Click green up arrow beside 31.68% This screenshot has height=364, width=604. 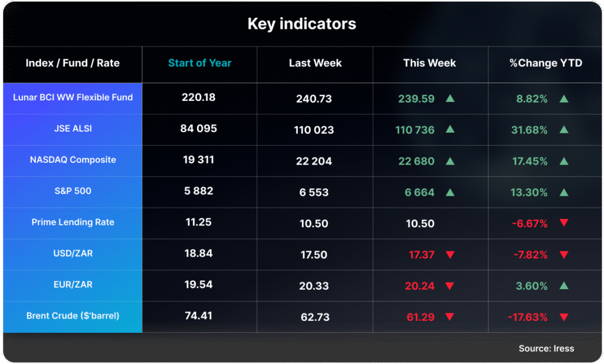point(563,130)
